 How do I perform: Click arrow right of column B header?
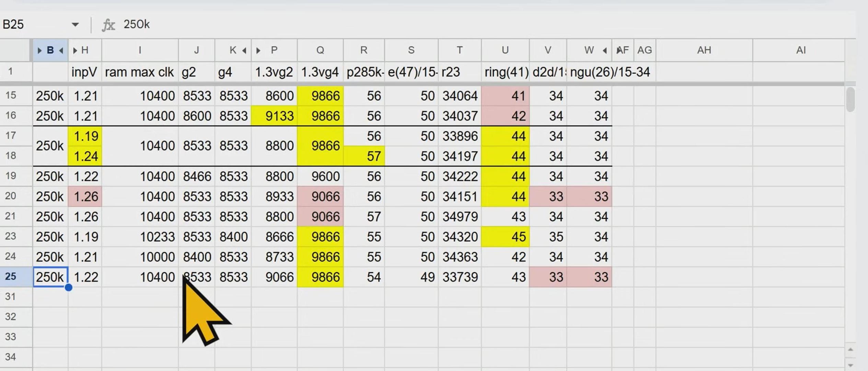[61, 50]
